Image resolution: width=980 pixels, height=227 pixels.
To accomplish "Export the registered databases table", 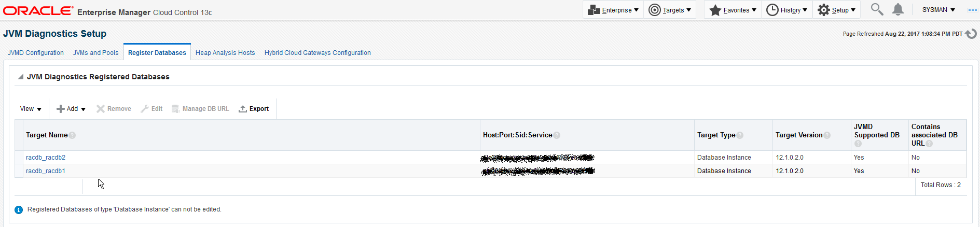I will point(254,109).
